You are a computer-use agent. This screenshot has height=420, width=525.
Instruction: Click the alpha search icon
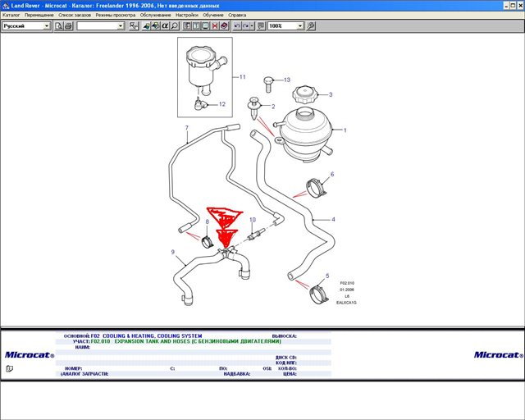(165, 25)
